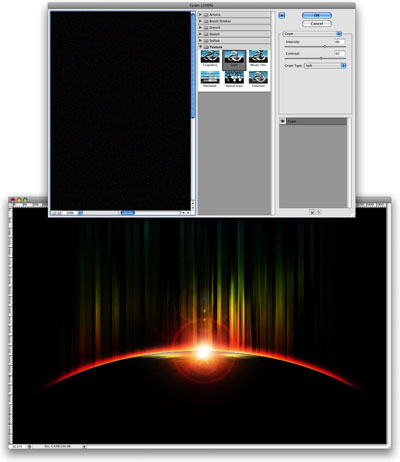Collapse the Texture filter folder

coord(200,47)
